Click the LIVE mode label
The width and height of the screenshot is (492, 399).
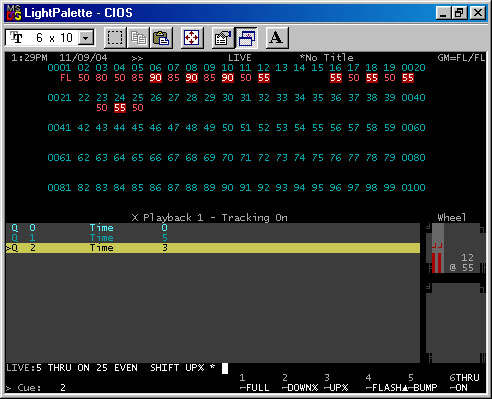coord(240,58)
